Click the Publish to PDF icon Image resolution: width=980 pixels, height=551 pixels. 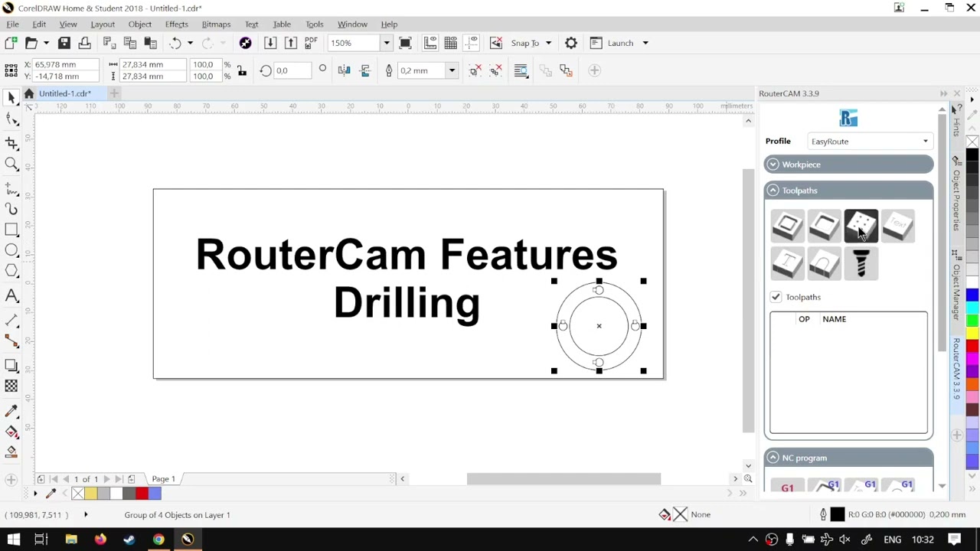point(311,43)
